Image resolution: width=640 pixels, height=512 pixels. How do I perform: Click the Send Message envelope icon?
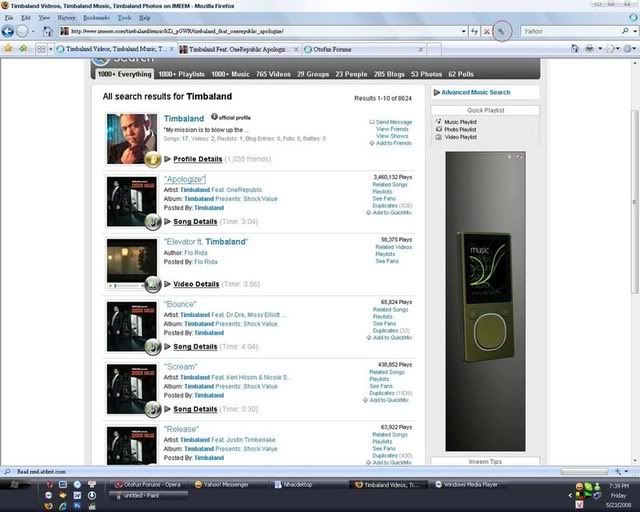click(372, 122)
